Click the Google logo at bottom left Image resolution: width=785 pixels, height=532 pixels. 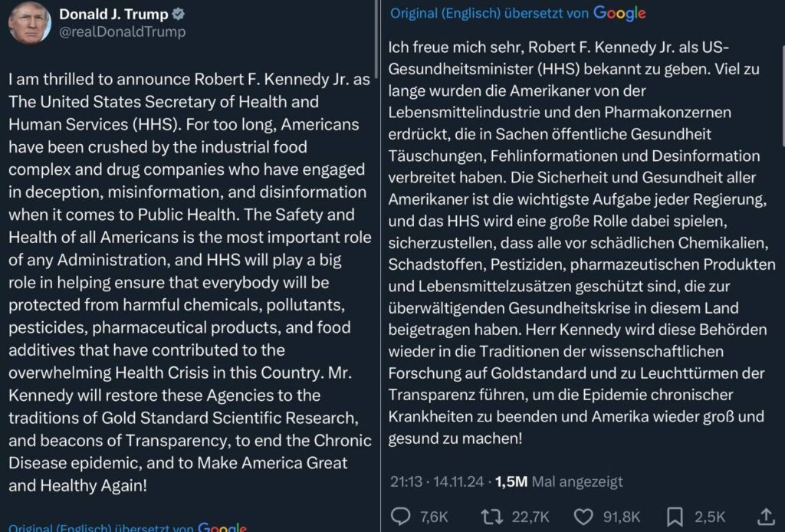click(222, 527)
